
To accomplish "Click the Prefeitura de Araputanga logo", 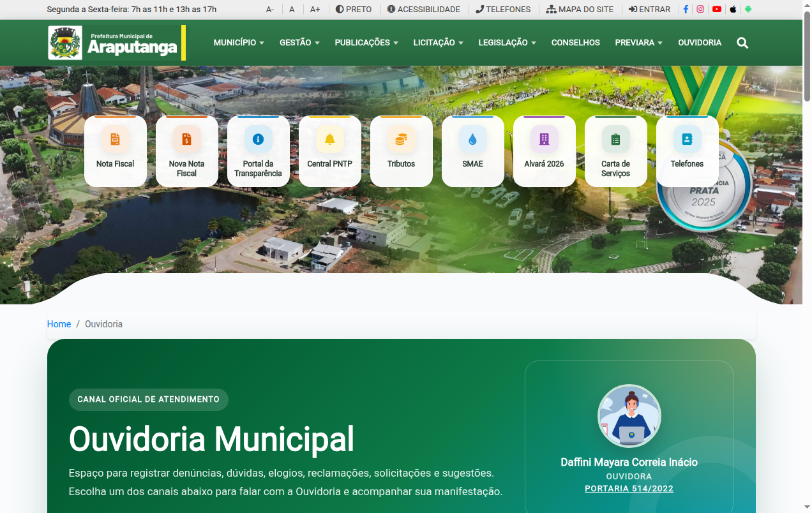I will point(117,43).
